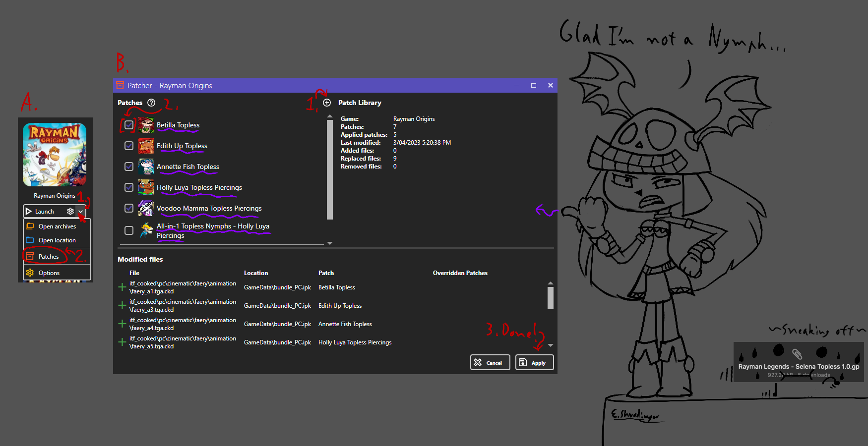
Task: Click the patches list scroll up arrow
Action: (x=330, y=116)
